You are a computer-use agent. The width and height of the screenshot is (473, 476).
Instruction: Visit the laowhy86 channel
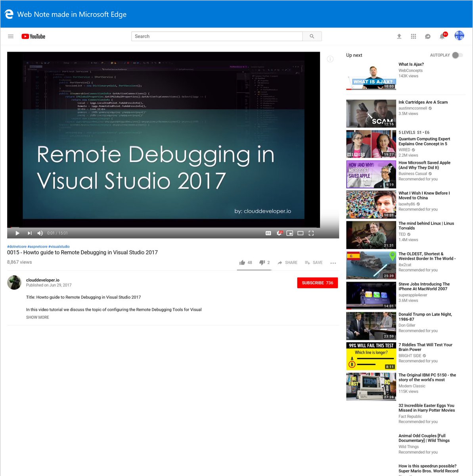click(407, 204)
